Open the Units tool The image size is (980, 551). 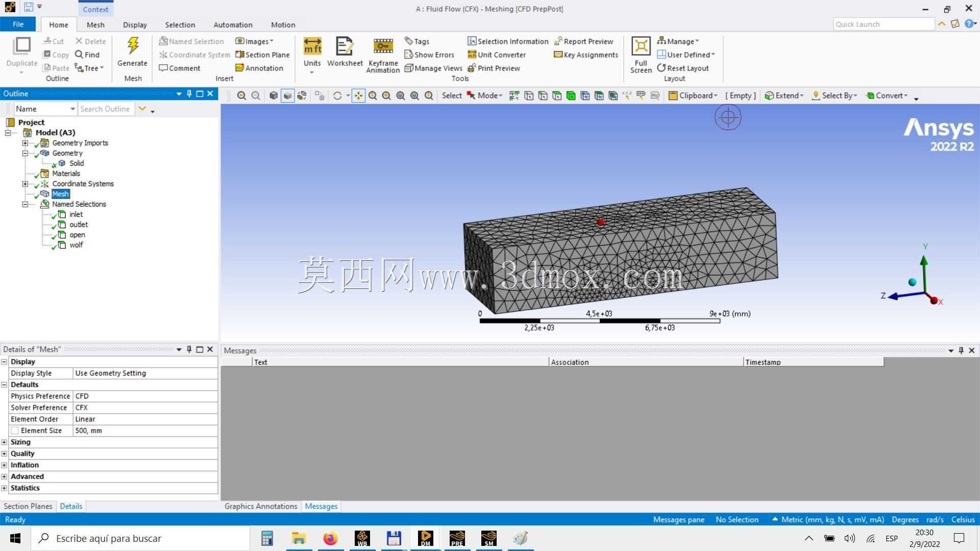312,55
